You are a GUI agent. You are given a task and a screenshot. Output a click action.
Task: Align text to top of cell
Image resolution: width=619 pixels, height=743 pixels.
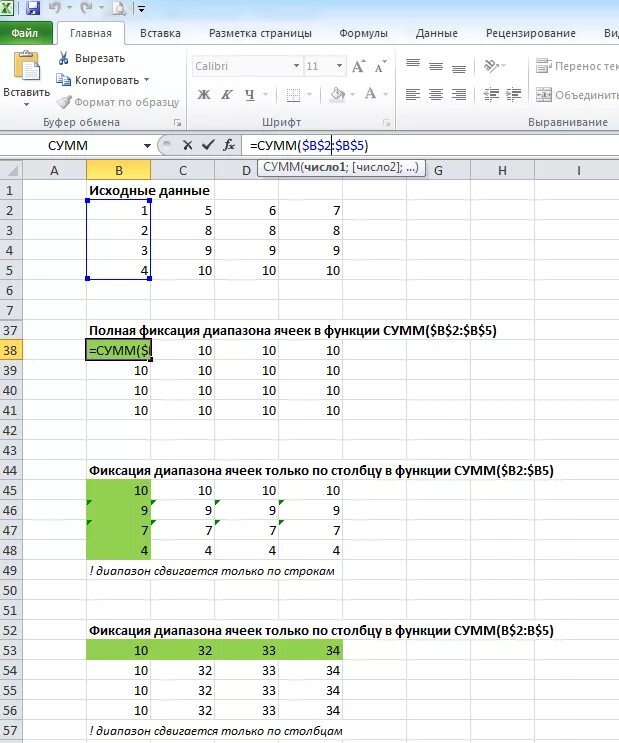(413, 65)
